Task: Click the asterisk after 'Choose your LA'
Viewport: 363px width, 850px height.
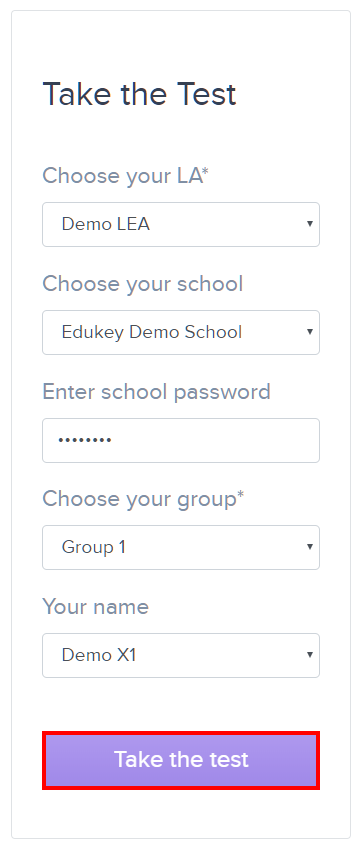Action: tap(205, 172)
